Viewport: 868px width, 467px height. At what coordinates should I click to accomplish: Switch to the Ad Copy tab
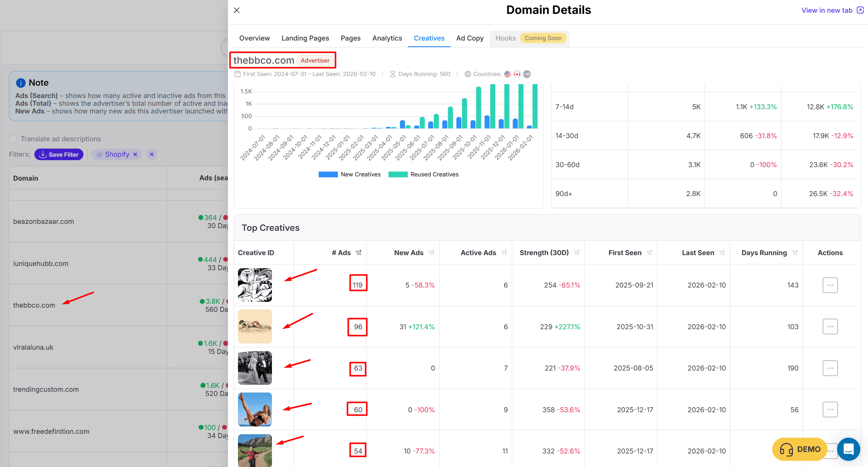470,38
